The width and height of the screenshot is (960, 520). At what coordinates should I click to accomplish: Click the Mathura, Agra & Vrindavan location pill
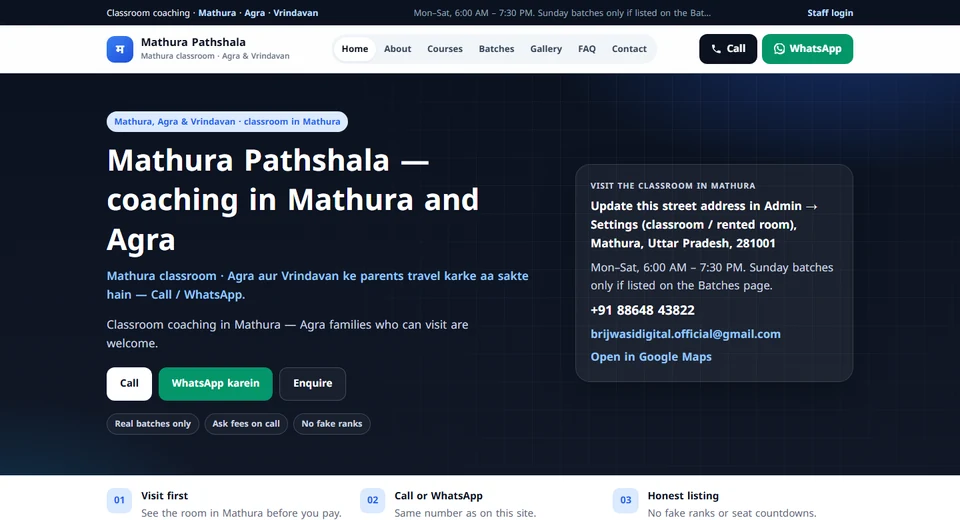(227, 121)
